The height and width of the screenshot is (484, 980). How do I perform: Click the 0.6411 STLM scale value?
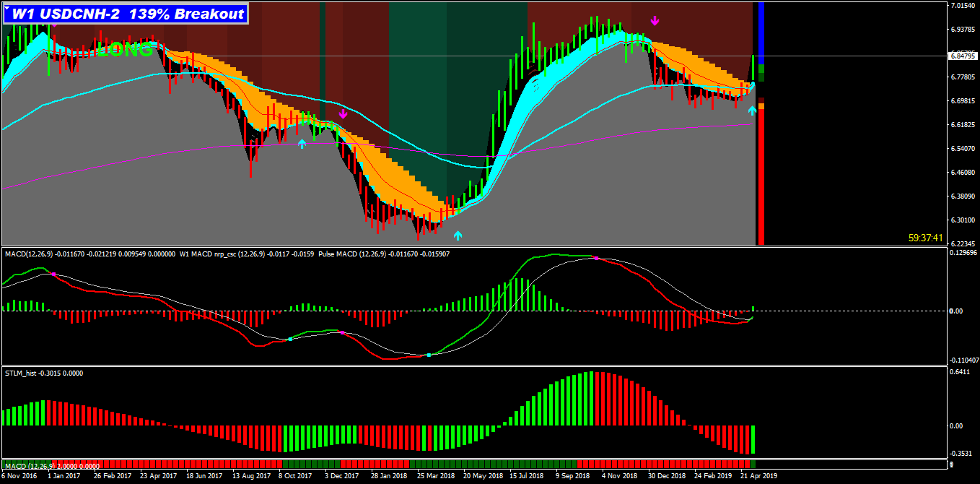pyautogui.click(x=960, y=372)
